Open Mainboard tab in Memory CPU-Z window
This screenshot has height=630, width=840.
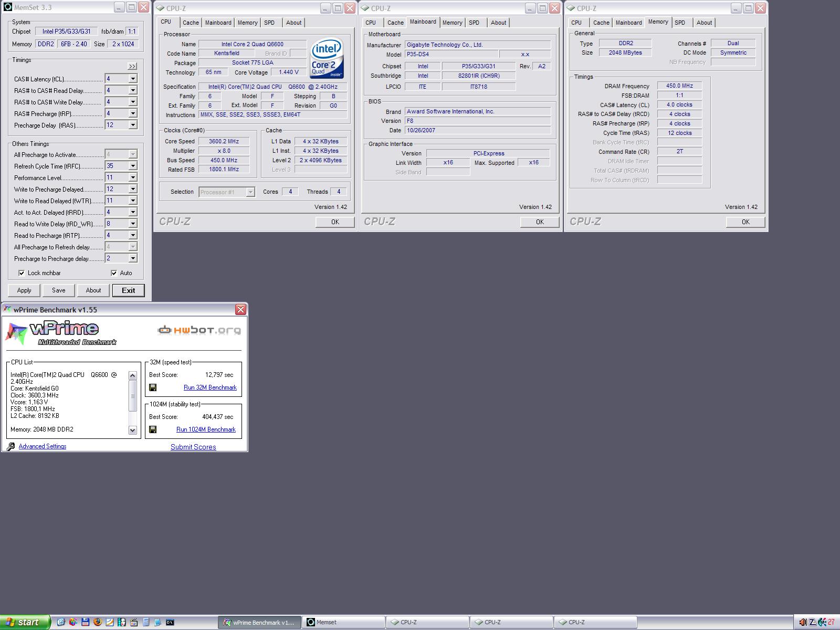(x=628, y=23)
